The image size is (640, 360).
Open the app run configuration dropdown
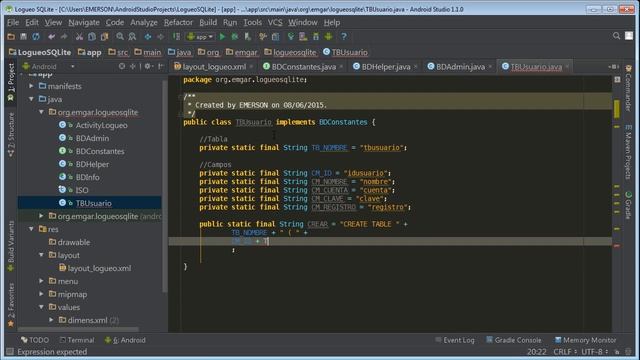pos(200,37)
